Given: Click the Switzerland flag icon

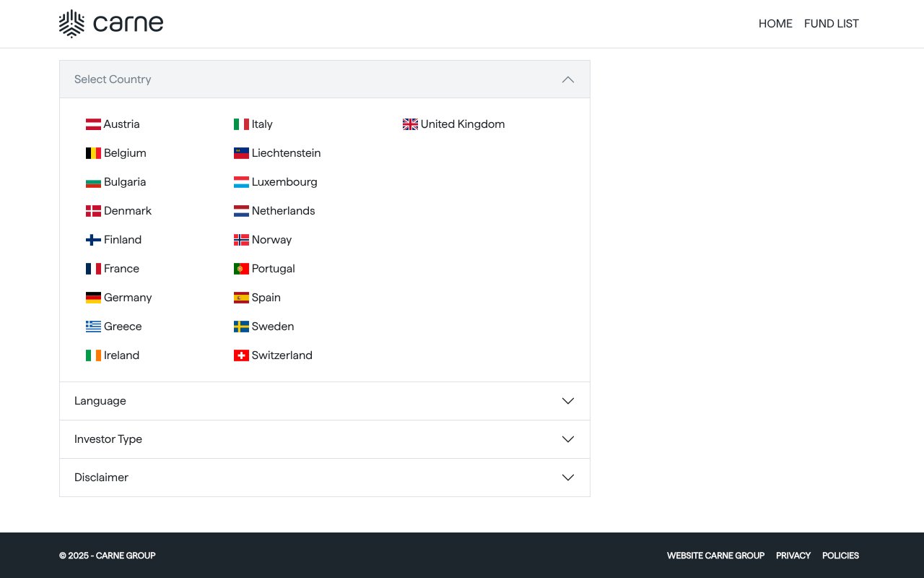Looking at the screenshot, I should coord(241,355).
